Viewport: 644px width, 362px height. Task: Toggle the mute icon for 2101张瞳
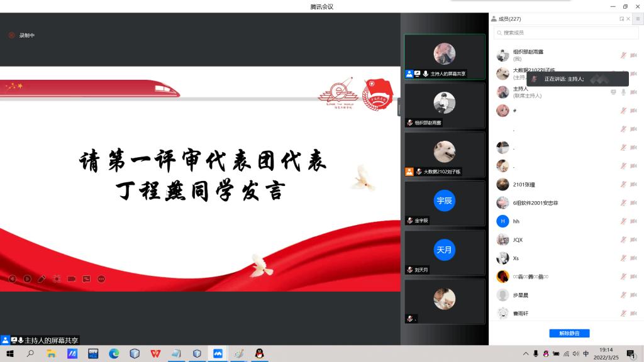point(623,185)
